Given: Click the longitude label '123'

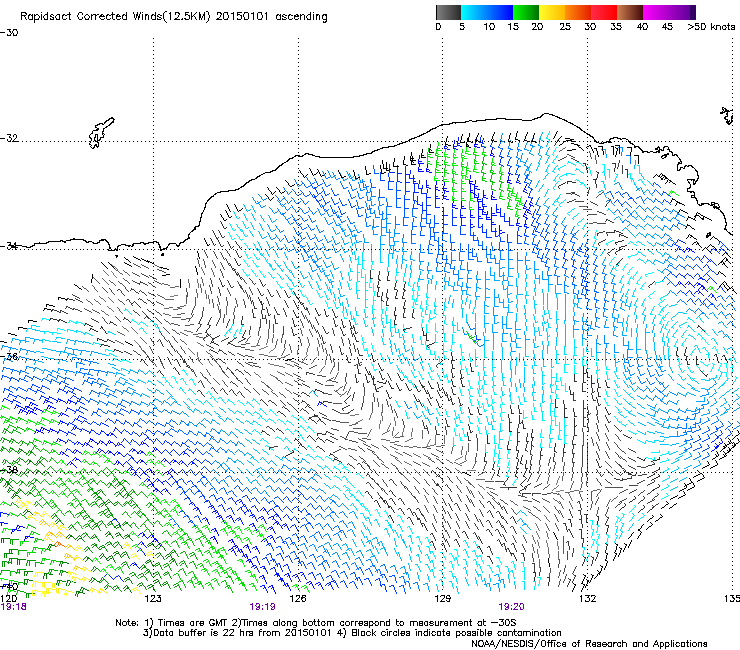Looking at the screenshot, I should [153, 599].
